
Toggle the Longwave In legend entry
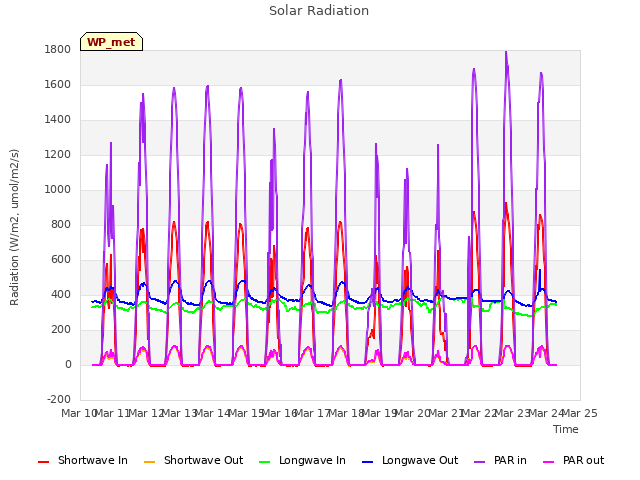click(302, 460)
